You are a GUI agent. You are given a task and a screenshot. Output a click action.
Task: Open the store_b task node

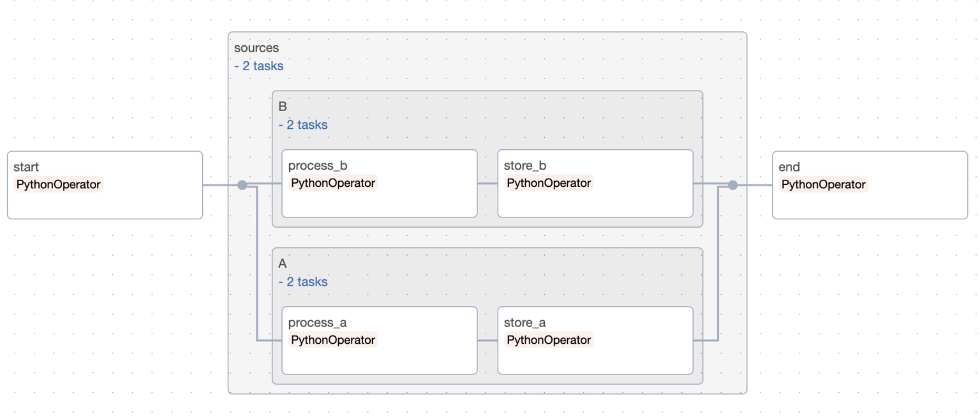pos(595,184)
